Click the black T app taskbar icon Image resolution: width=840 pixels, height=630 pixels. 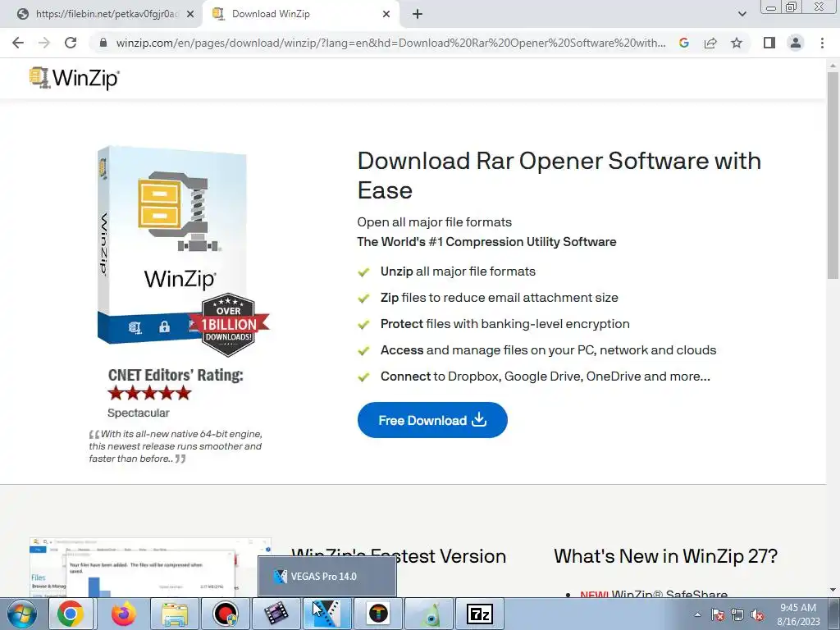pos(378,614)
